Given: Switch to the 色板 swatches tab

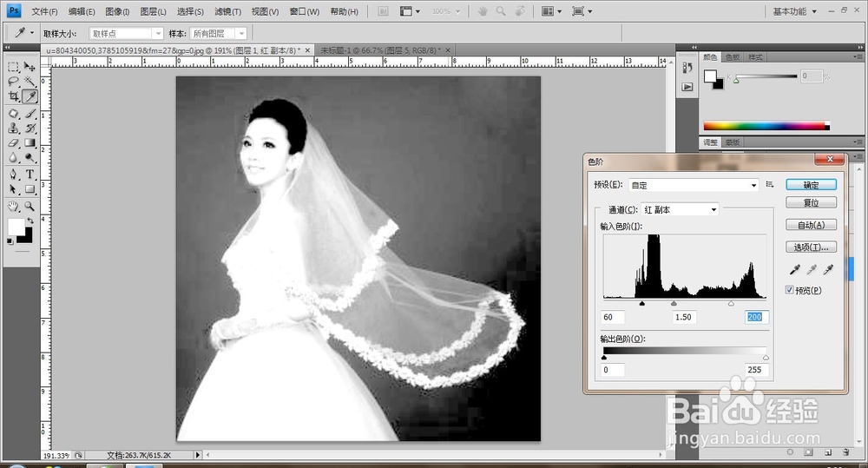Looking at the screenshot, I should click(x=733, y=57).
